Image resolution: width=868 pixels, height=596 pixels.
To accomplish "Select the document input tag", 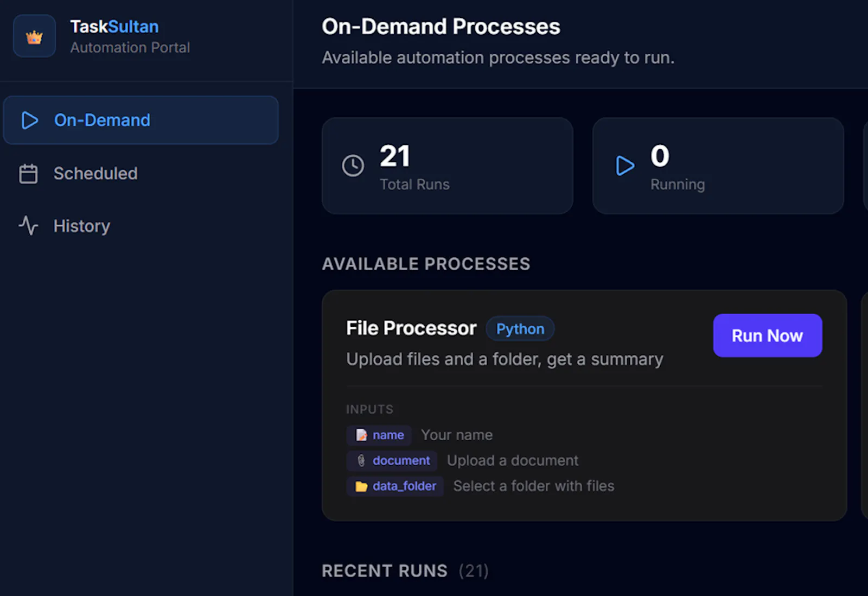I will point(392,461).
